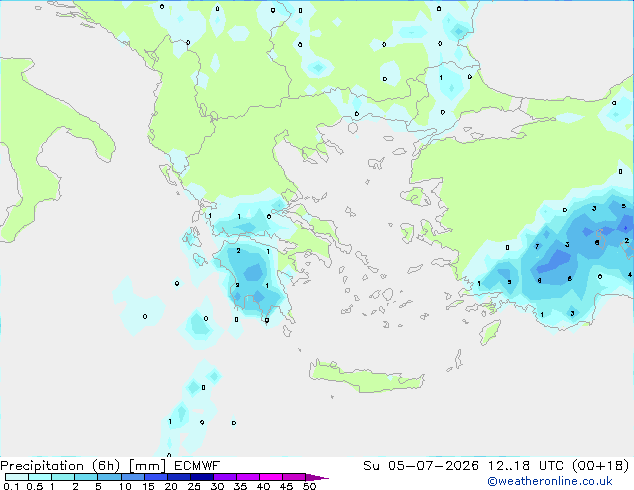Click the 40–45 mm magenta legend swatch

click(271, 477)
